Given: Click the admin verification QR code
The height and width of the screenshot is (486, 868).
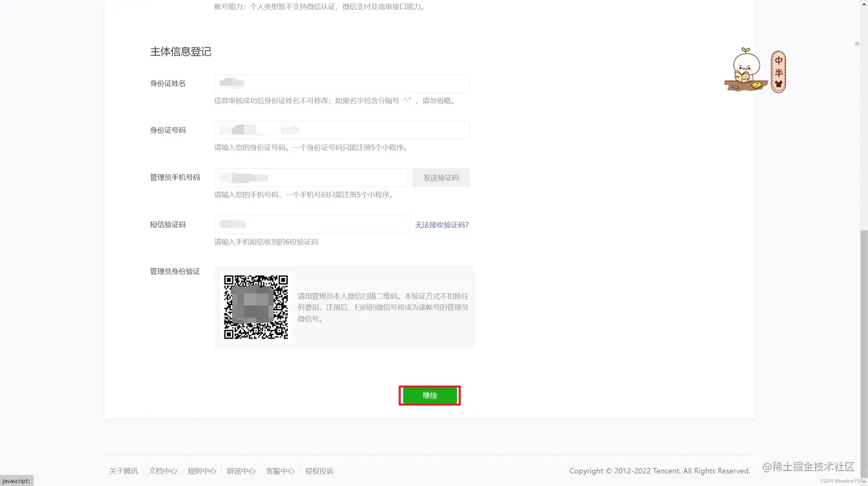Looking at the screenshot, I should tap(255, 307).
